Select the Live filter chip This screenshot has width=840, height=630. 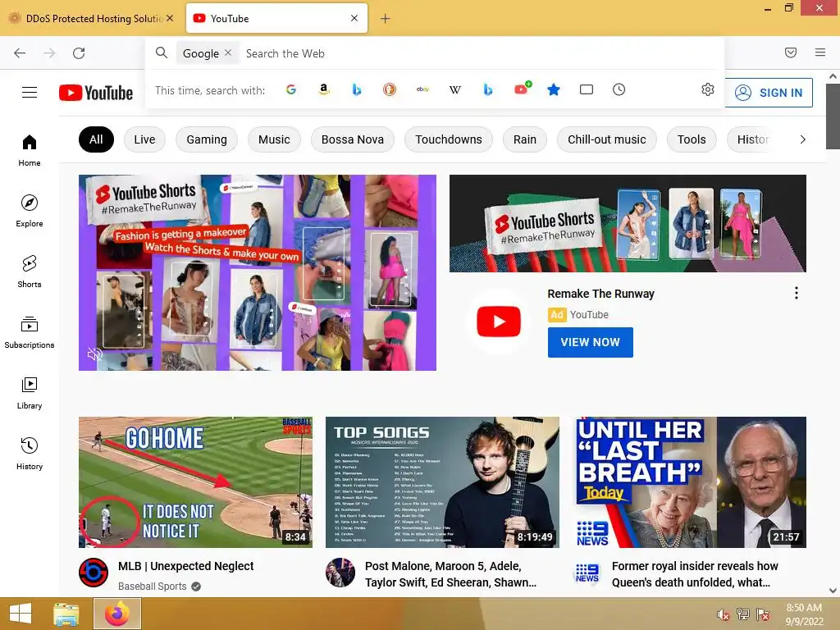[x=144, y=139]
